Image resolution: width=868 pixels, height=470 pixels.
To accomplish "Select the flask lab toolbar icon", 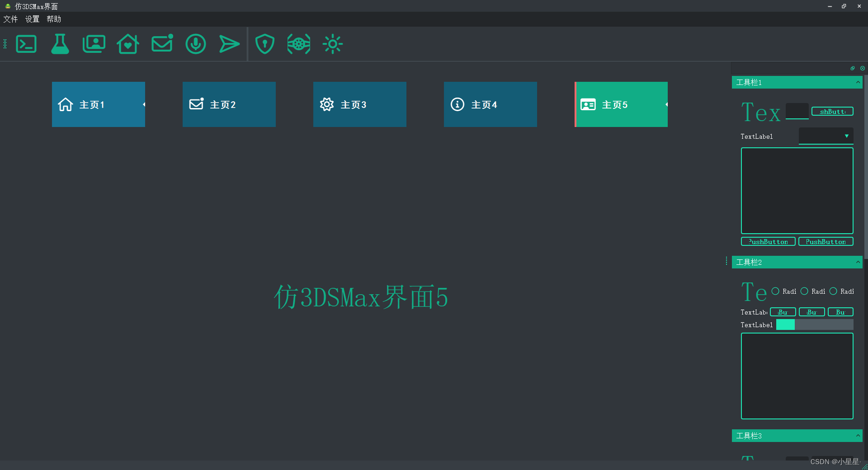I will [x=60, y=44].
